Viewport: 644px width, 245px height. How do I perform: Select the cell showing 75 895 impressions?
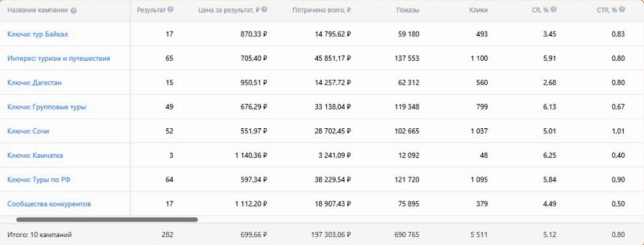(409, 204)
